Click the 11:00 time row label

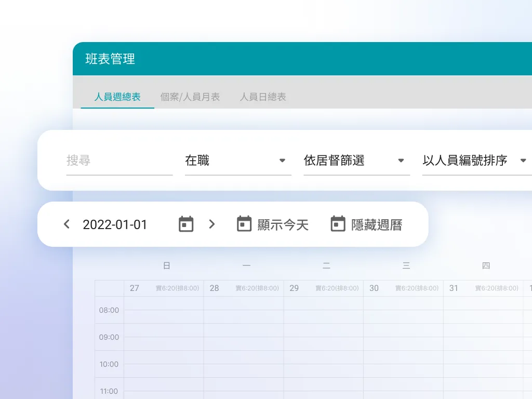click(x=109, y=391)
